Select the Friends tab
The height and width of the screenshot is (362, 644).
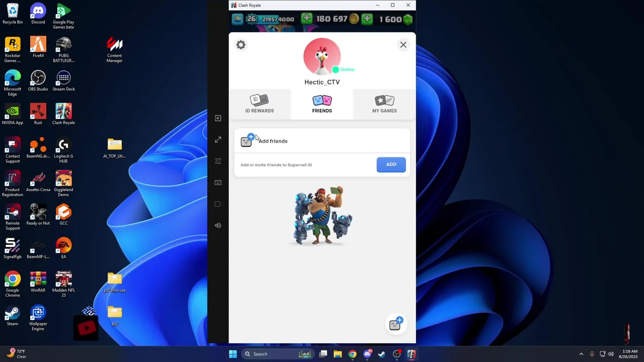322,104
